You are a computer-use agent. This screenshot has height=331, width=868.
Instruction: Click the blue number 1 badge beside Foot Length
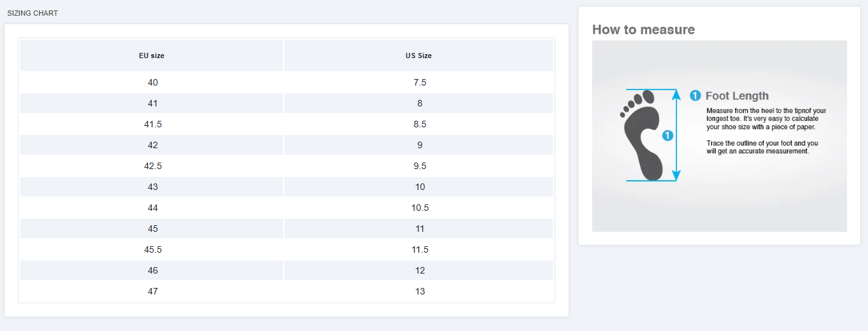[x=695, y=96]
